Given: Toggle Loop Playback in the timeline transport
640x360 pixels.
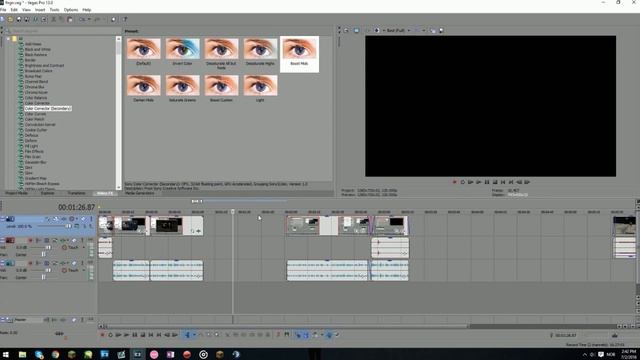Looking at the screenshot, I should (x=110, y=335).
